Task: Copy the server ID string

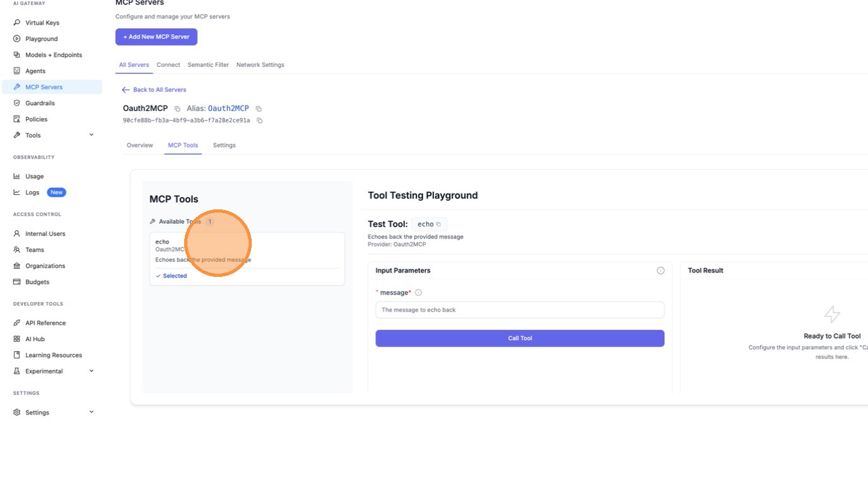Action: coord(259,120)
